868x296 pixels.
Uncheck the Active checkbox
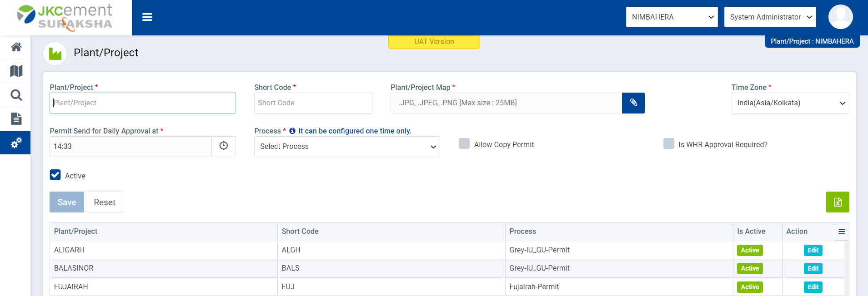55,175
